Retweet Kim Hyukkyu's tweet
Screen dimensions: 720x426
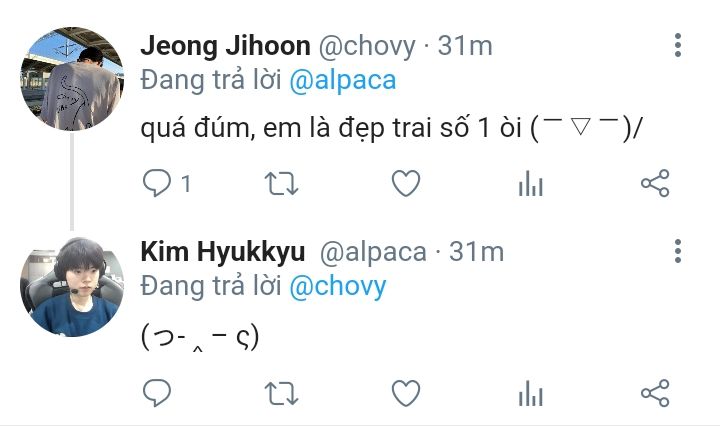point(281,393)
